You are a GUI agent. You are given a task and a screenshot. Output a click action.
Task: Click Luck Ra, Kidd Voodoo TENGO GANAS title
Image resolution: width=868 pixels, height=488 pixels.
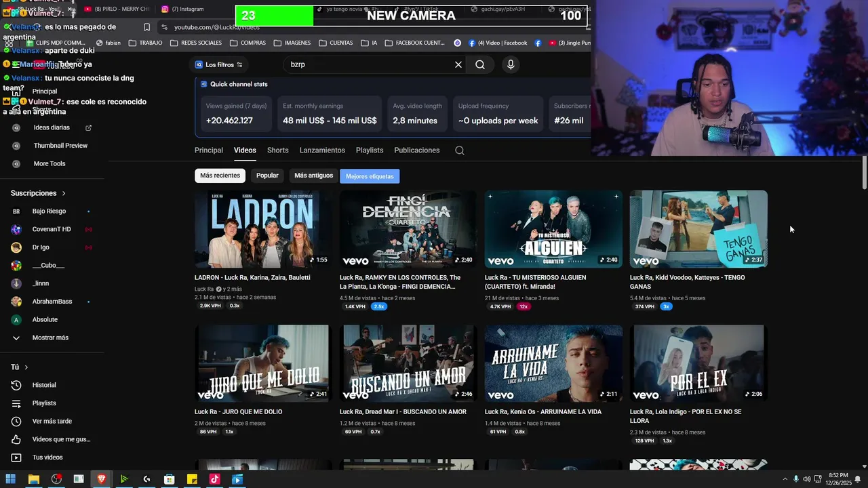click(688, 282)
